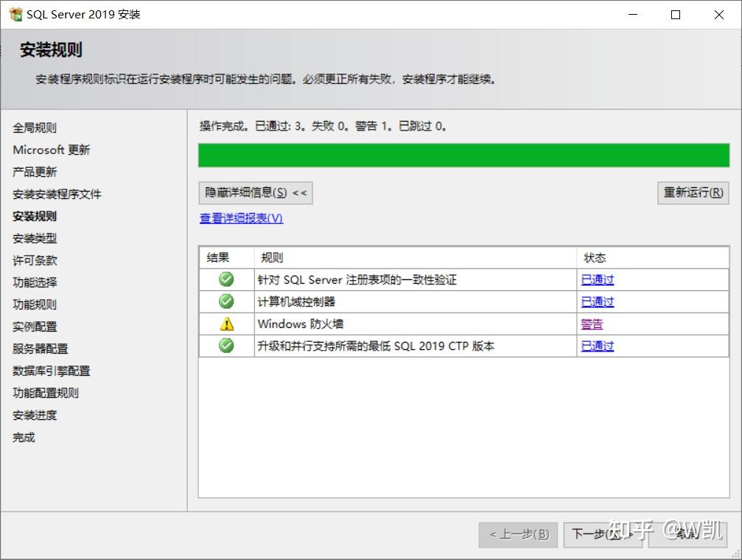Open 已通过 status link for 注册表项的一致性验证
The width and height of the screenshot is (742, 560).
597,280
